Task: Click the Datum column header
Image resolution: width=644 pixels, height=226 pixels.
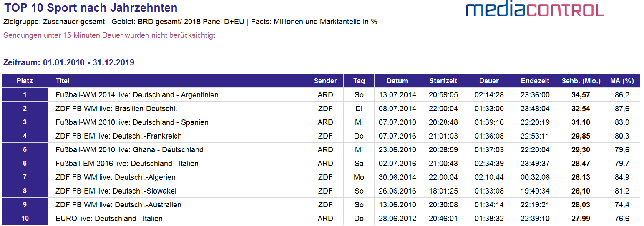Action: pyautogui.click(x=397, y=81)
